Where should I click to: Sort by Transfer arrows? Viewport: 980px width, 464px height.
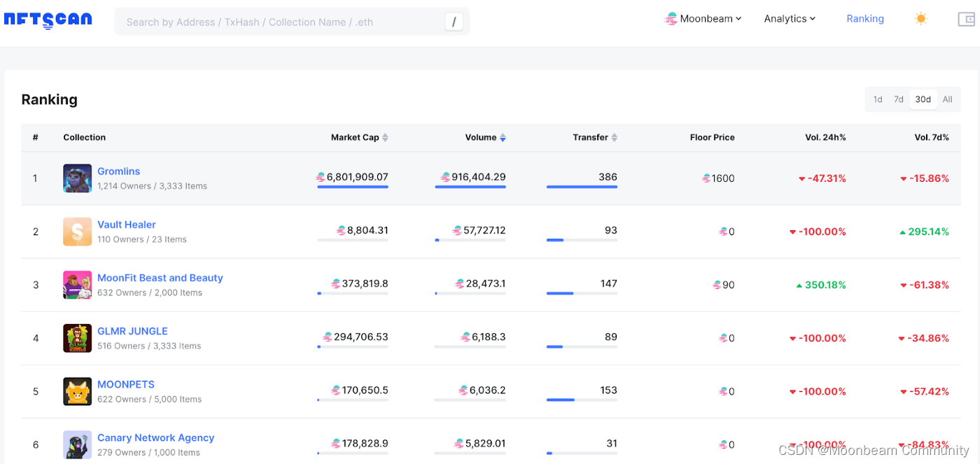615,138
